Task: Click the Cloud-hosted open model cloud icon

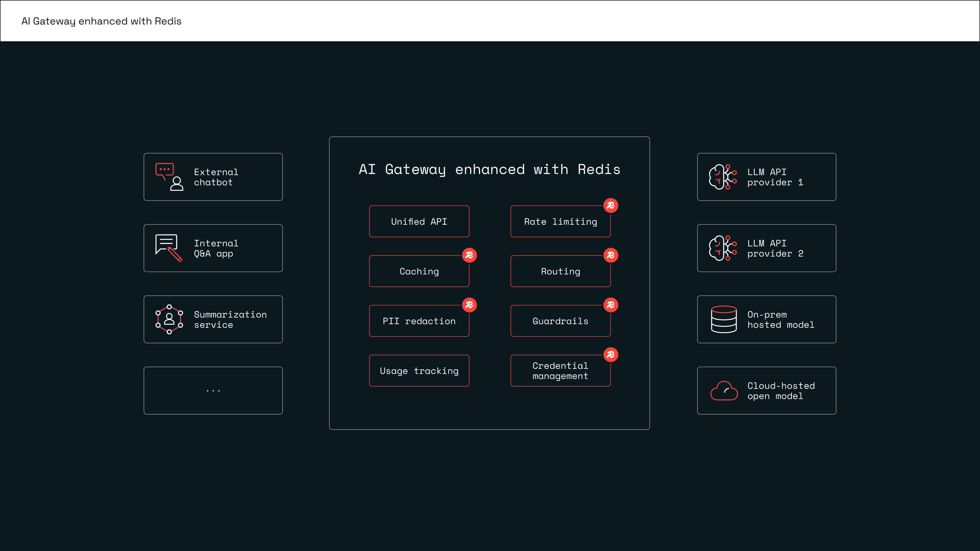Action: point(724,391)
